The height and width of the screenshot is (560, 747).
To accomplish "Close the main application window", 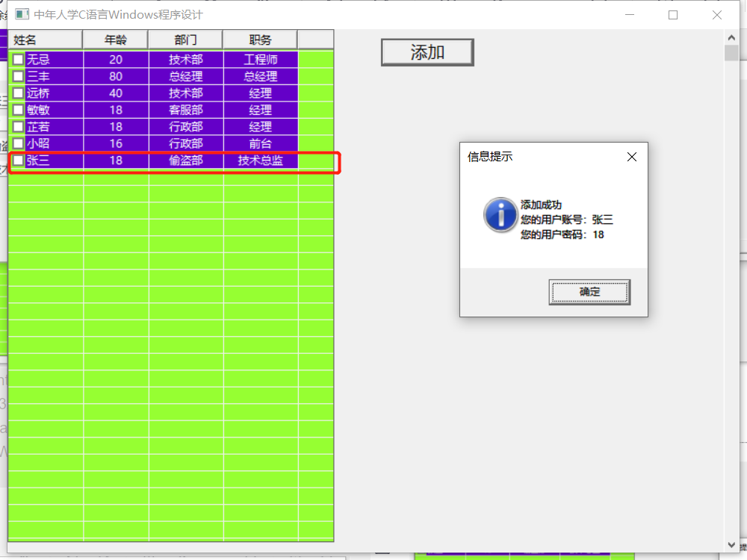I will (717, 15).
